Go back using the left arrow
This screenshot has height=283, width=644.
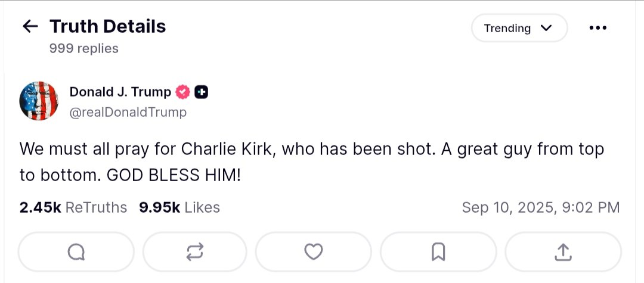pyautogui.click(x=30, y=27)
